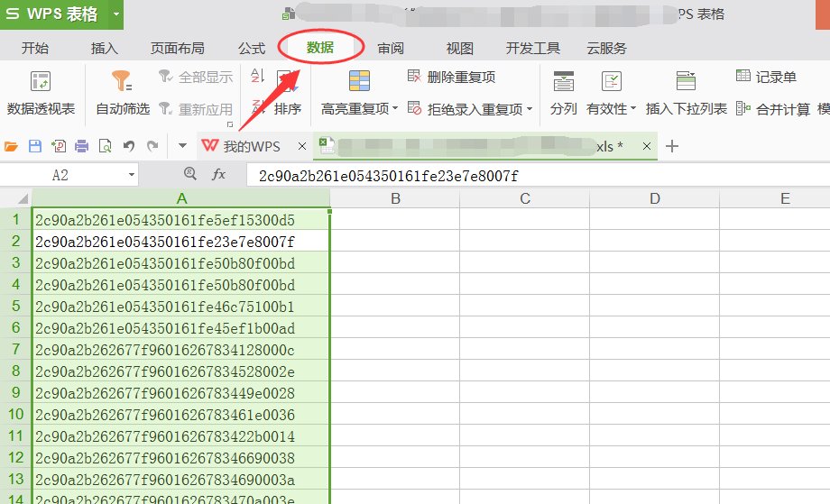Click 合并计算 consolidate button
The image size is (830, 504).
[773, 109]
